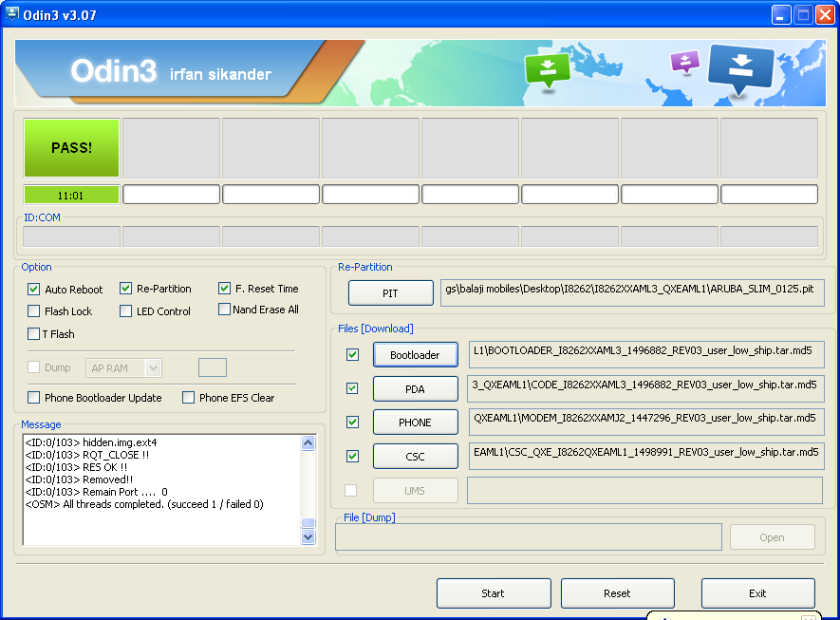Click the Message log scrollbar thumb
Screen dimensions: 840x620
[308, 523]
